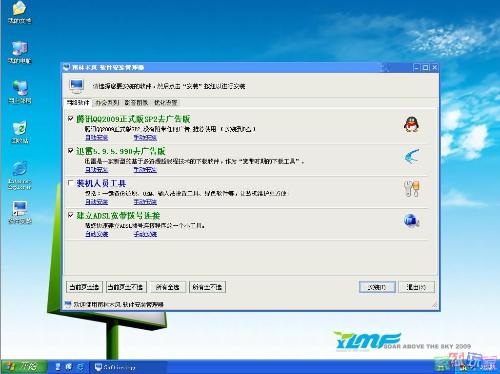The height and width of the screenshot is (374, 500).
Task: Click the ADSL globe connection icon
Action: pos(412,221)
